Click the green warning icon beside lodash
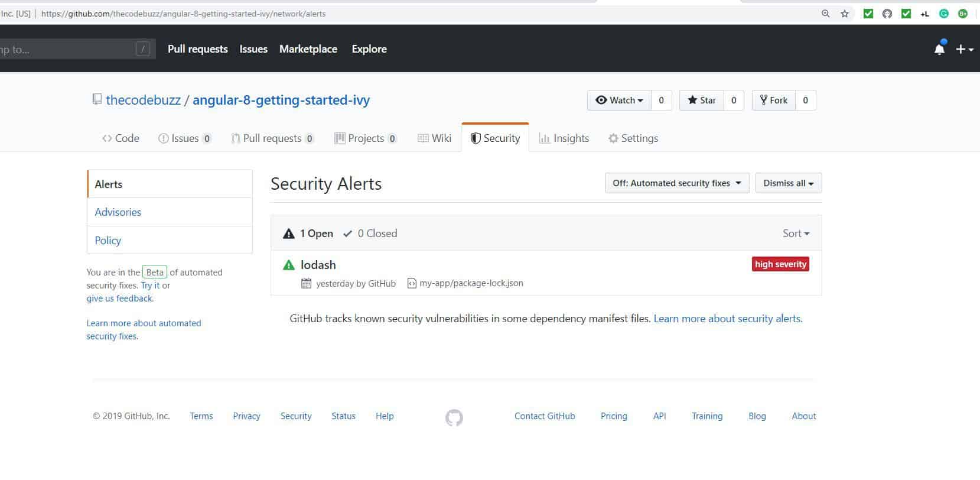 (x=289, y=265)
